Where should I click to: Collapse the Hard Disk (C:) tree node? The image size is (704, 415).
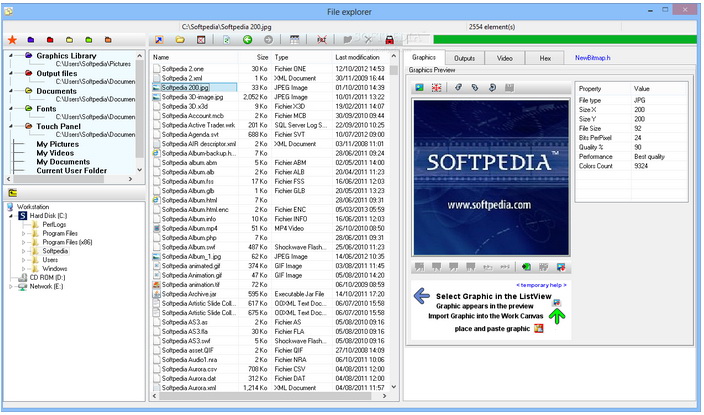point(12,215)
